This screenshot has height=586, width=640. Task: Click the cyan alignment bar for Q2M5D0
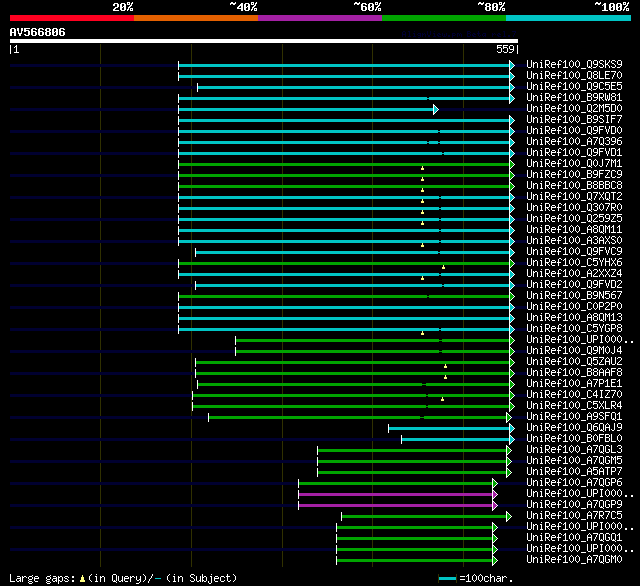(x=309, y=109)
